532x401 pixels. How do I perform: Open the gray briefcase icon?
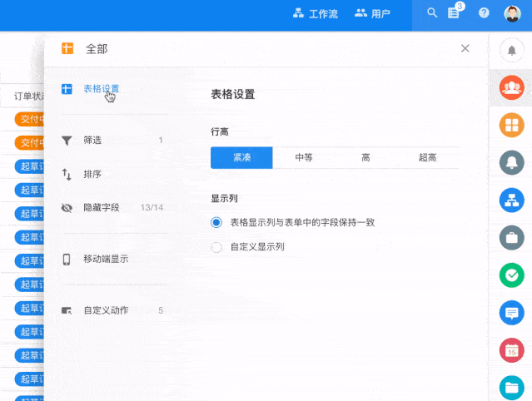pyautogui.click(x=512, y=238)
